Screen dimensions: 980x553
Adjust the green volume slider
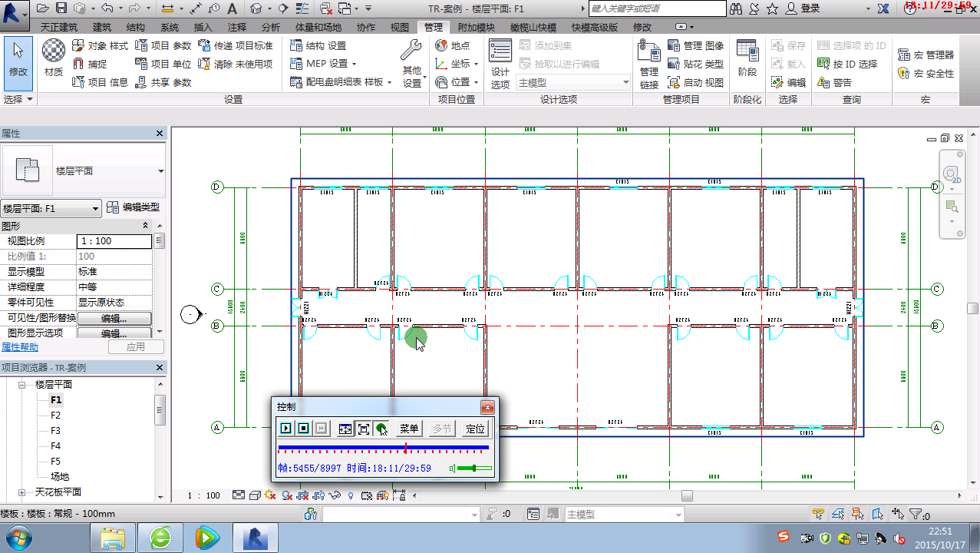point(476,468)
